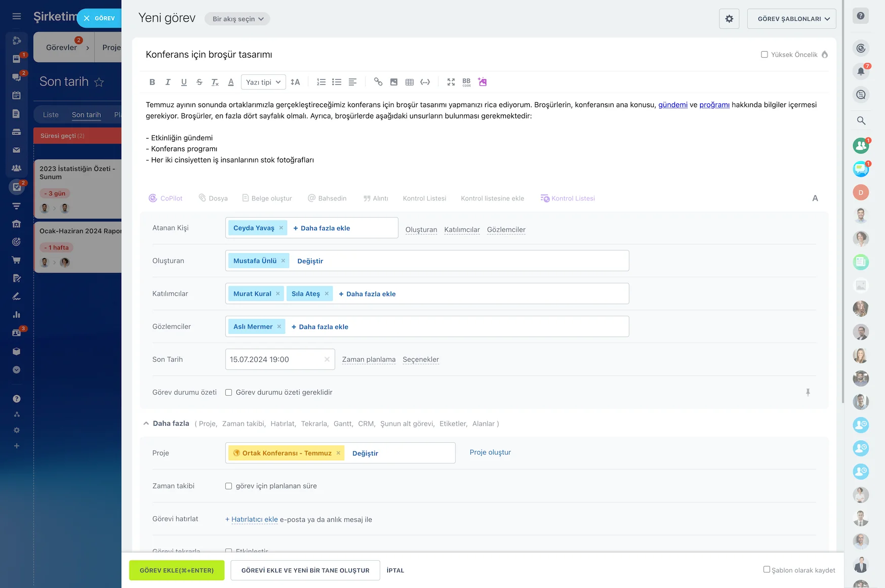Click the Son Tarih date field
885x588 pixels.
coord(280,359)
